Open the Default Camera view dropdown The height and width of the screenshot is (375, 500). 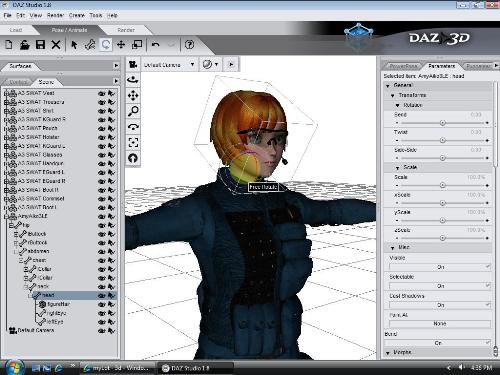[169, 65]
